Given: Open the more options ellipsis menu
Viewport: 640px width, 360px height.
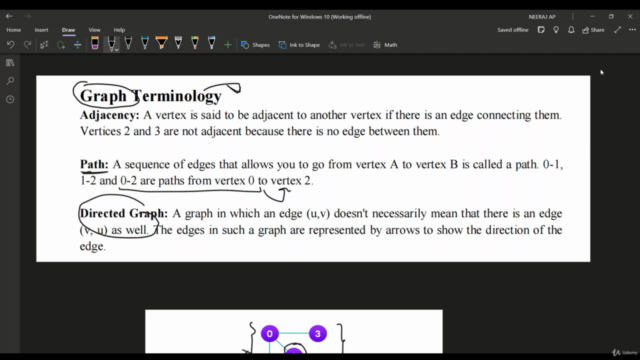Looking at the screenshot, I should (632, 30).
